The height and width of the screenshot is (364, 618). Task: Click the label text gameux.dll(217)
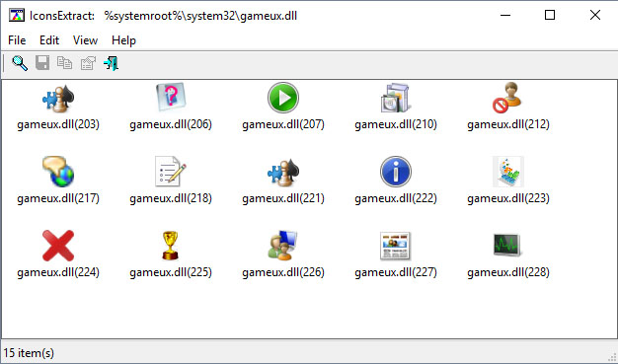coord(58,198)
